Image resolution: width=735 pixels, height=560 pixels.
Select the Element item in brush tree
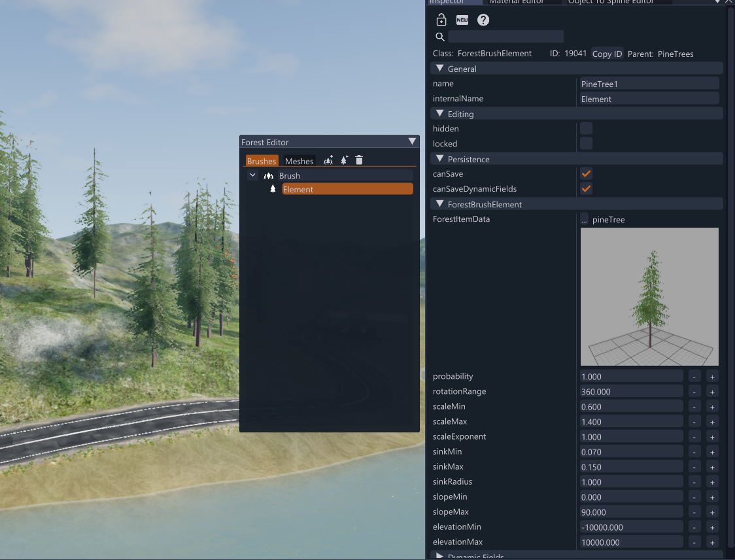coord(347,189)
